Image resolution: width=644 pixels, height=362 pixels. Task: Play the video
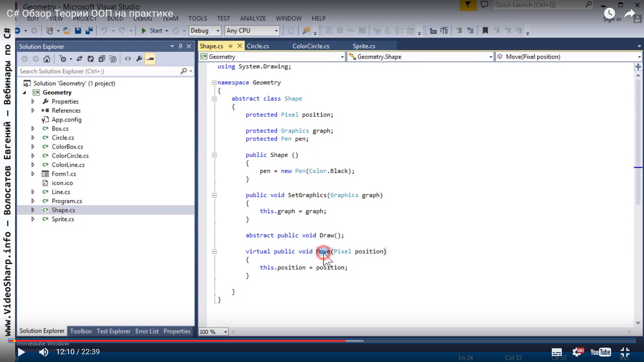pyautogui.click(x=21, y=352)
